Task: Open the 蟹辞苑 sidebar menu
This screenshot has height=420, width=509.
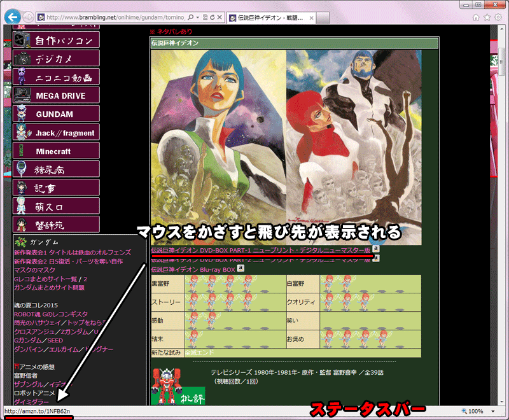Action: point(56,225)
